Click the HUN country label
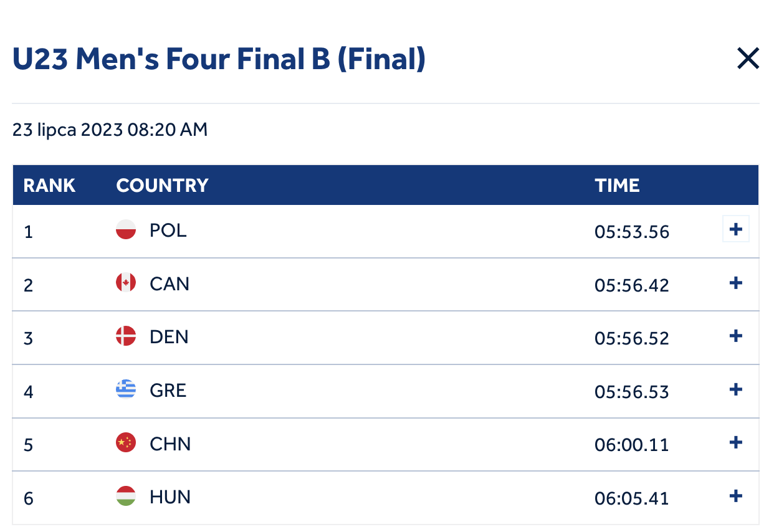This screenshot has width=774, height=532. tap(170, 497)
